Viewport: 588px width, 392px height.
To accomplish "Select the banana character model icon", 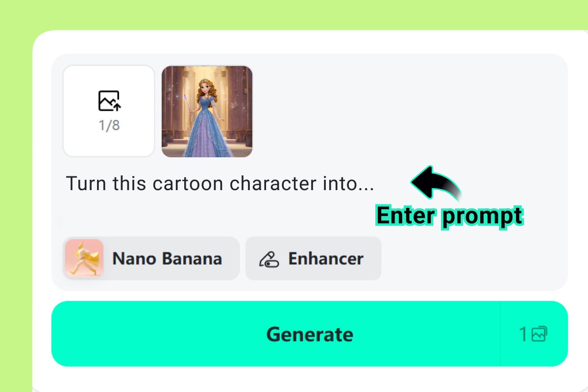I will point(83,258).
